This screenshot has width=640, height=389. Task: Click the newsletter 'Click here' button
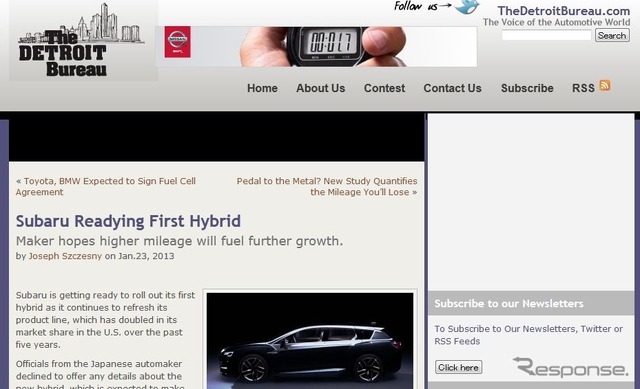click(x=458, y=367)
